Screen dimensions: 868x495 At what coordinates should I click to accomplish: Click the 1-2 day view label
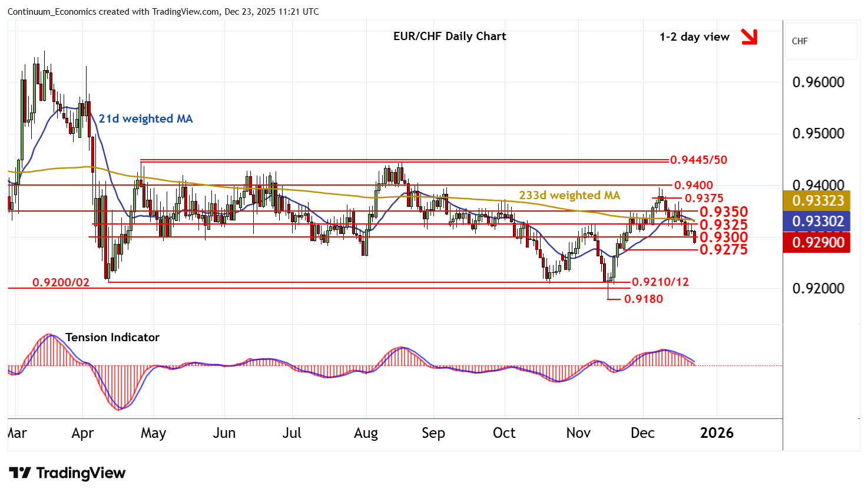694,37
